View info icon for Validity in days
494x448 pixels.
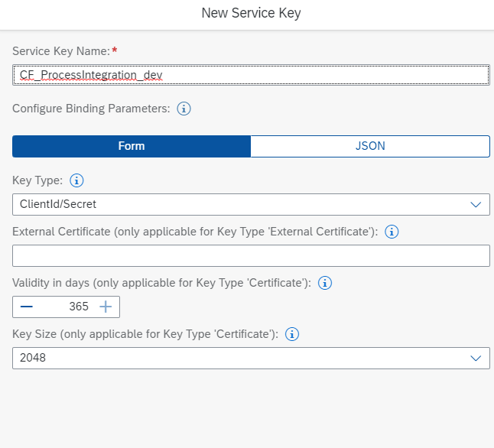[324, 283]
